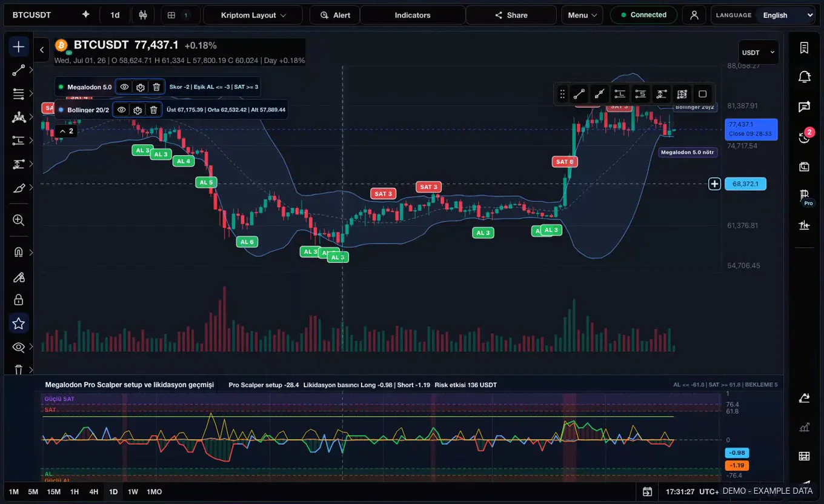This screenshot has height=504, width=824.
Task: Switch to the 1W timeframe
Action: pyautogui.click(x=133, y=492)
